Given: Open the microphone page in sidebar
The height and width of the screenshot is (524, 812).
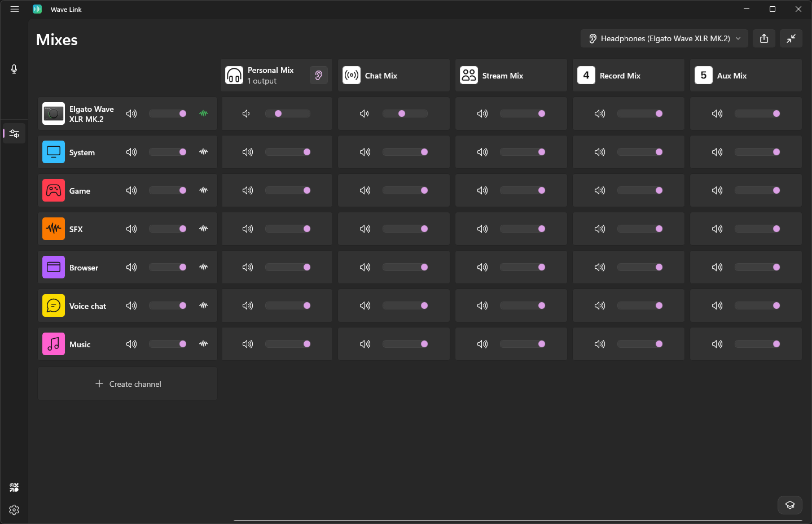Looking at the screenshot, I should point(14,69).
